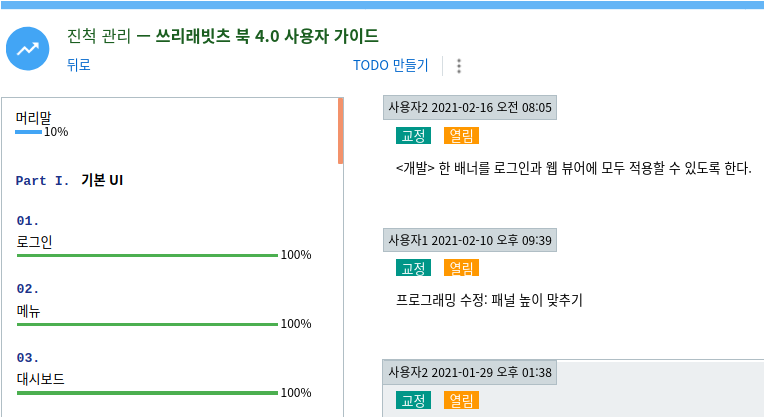This screenshot has height=418, width=765.
Task: Click the 교정 tag on the 사용자1 note
Action: (x=413, y=268)
